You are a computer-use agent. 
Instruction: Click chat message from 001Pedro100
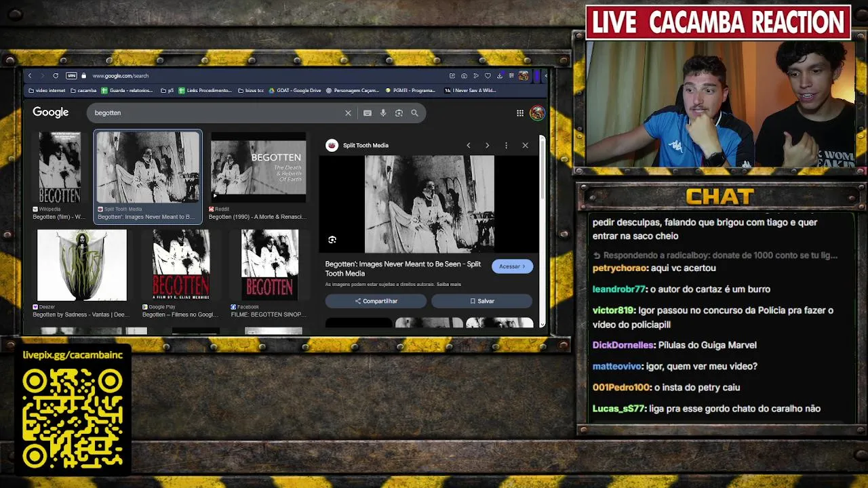[x=666, y=388]
